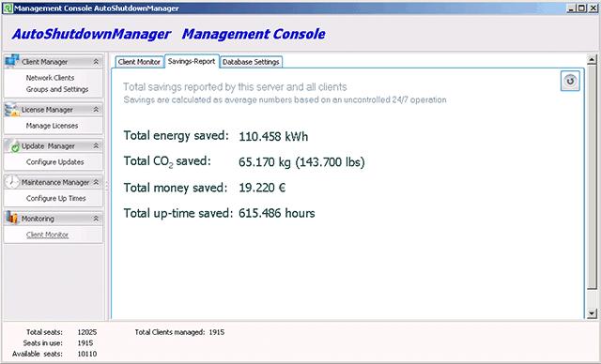Viewport: 601px width, 364px height.
Task: Click the Total savings reported heading
Action: (x=235, y=87)
